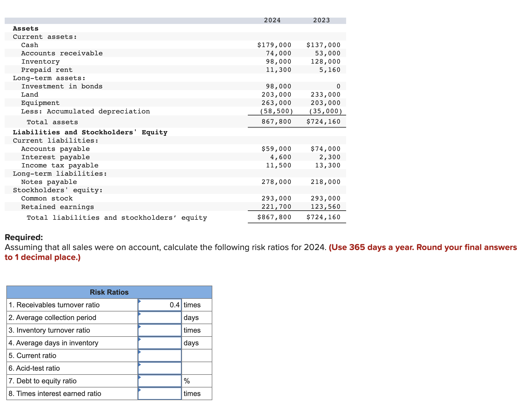Select the '6. Acid-test ratio' label
Screen dimensions: 532x415
point(34,368)
